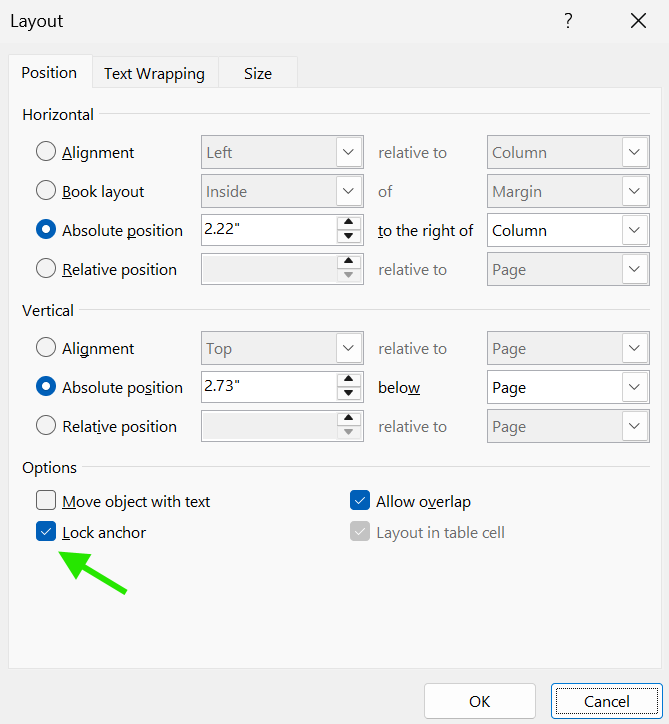
Task: Select Book layout radio button
Action: pyautogui.click(x=46, y=190)
